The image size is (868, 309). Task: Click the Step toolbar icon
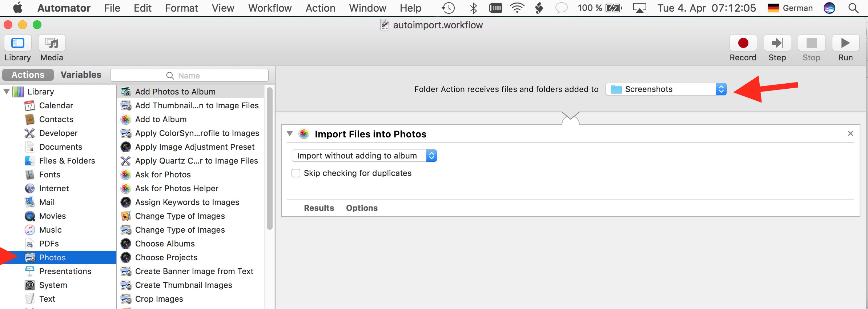pyautogui.click(x=777, y=43)
